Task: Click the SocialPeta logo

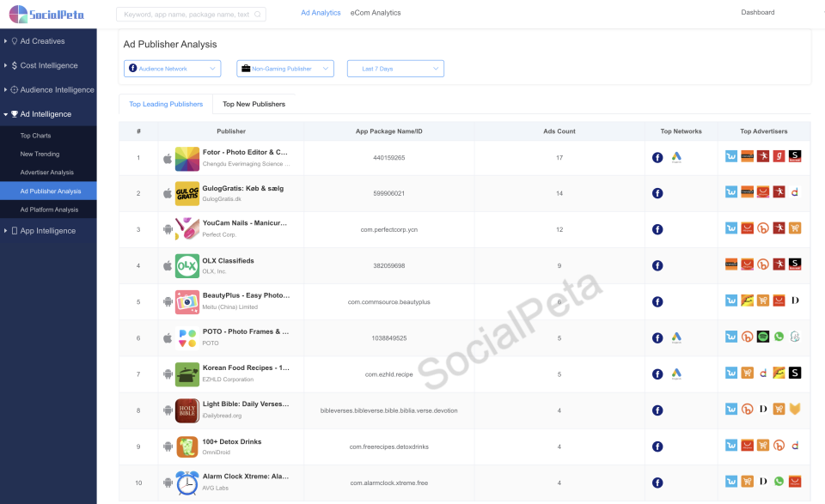Action: (46, 15)
